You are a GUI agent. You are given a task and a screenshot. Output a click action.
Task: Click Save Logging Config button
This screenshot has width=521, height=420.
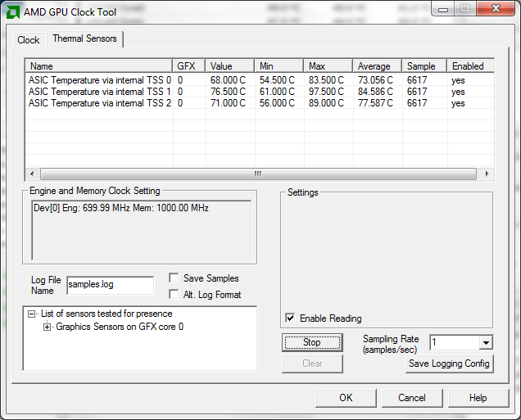(x=449, y=364)
